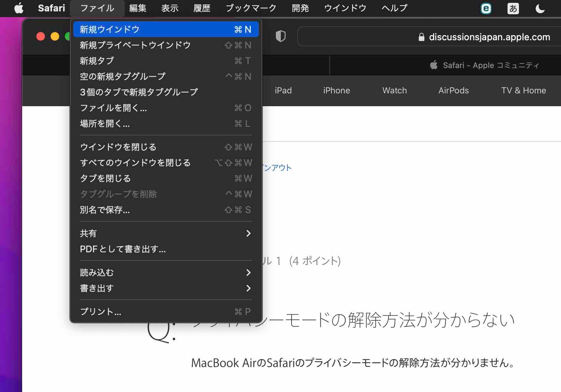Image resolution: width=561 pixels, height=392 pixels.
Task: Click the question title about プライバシーモードの解除方法
Action: point(354,320)
